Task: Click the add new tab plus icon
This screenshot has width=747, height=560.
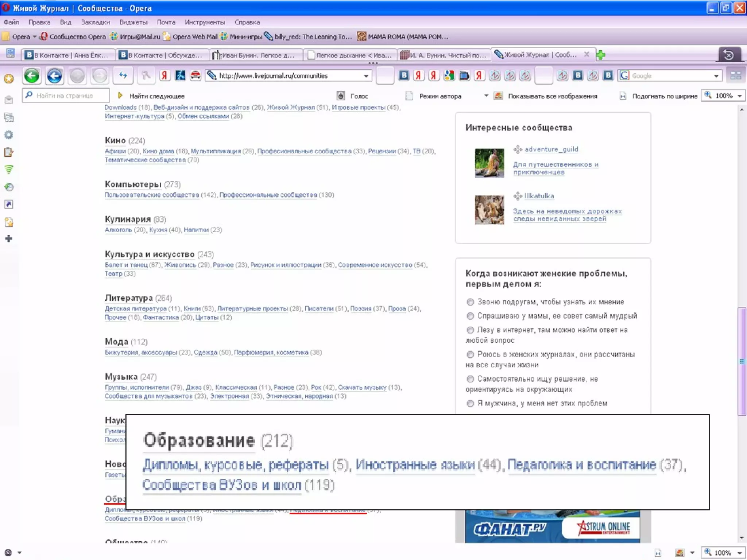Action: pos(600,55)
